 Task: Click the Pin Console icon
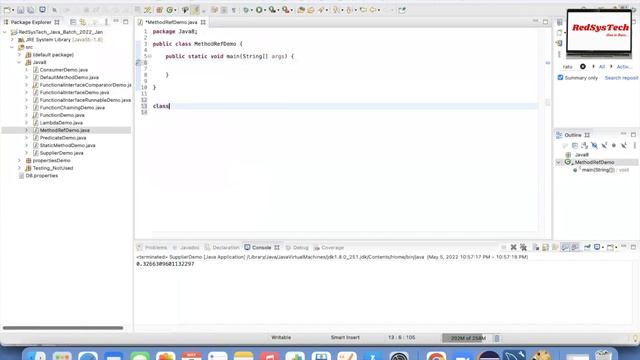587,247
